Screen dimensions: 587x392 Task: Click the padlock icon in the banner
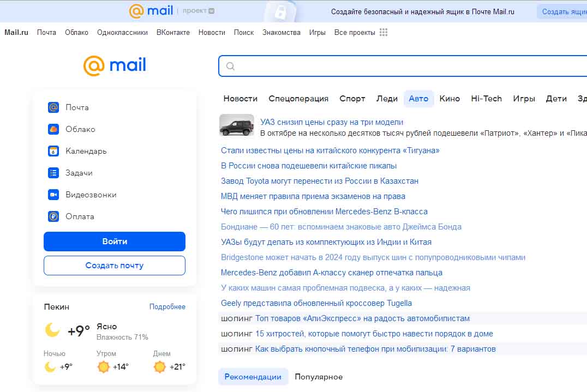click(280, 13)
